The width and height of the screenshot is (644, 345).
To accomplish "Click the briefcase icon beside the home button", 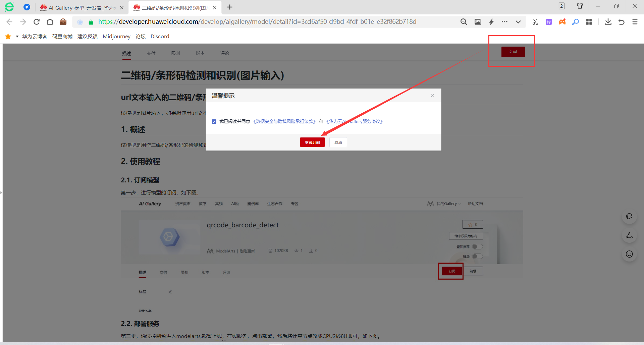I will pyautogui.click(x=63, y=22).
